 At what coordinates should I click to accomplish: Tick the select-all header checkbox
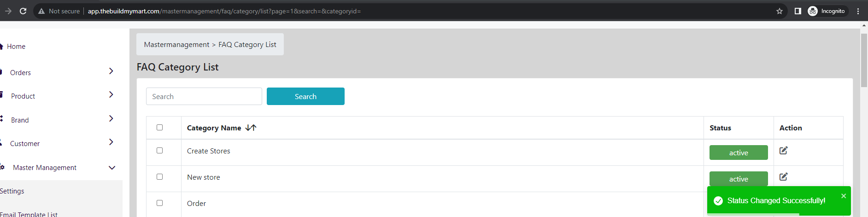coord(160,127)
